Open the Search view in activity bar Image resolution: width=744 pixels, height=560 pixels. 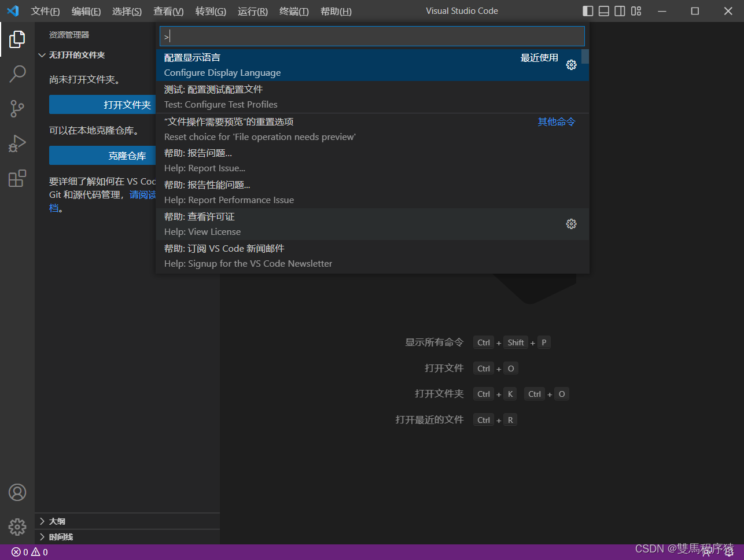pos(17,73)
